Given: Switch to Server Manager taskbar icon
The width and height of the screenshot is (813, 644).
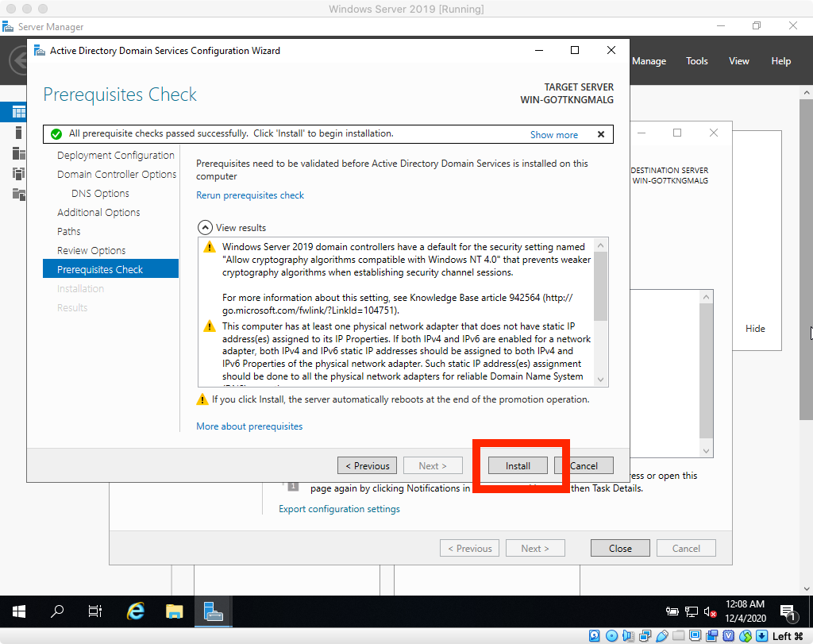Looking at the screenshot, I should click(x=213, y=612).
